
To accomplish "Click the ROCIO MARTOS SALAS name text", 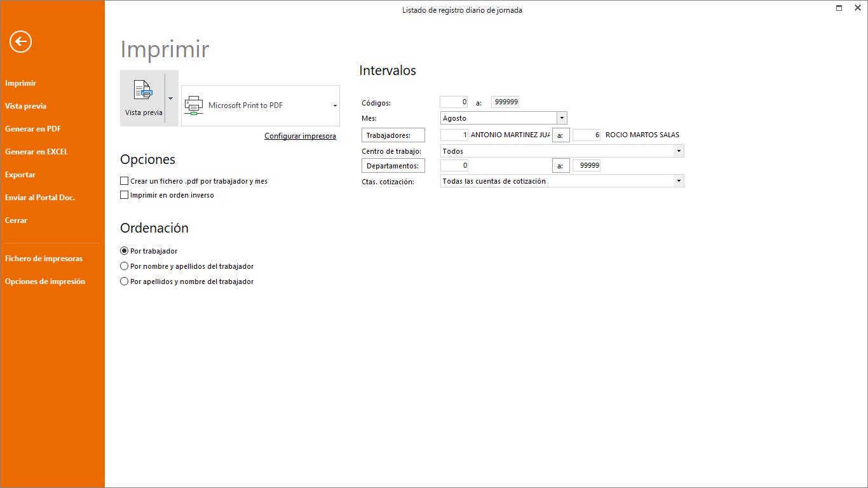I will tap(642, 135).
